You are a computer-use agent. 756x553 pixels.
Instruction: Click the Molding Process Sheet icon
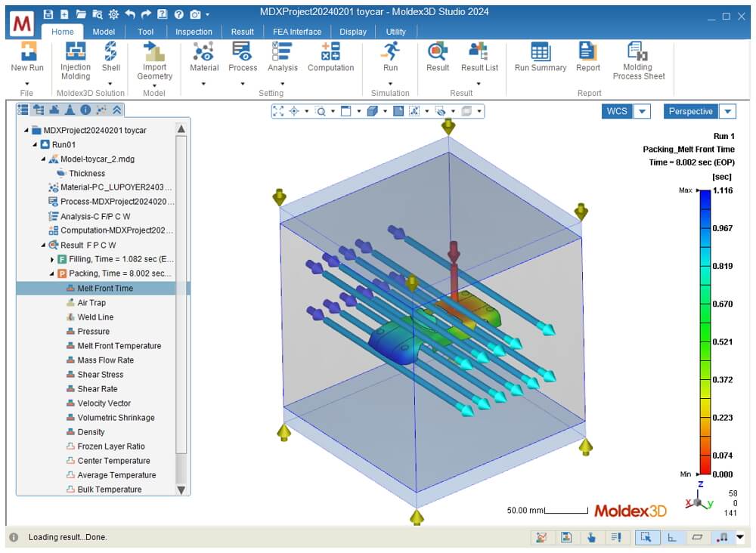pos(638,51)
